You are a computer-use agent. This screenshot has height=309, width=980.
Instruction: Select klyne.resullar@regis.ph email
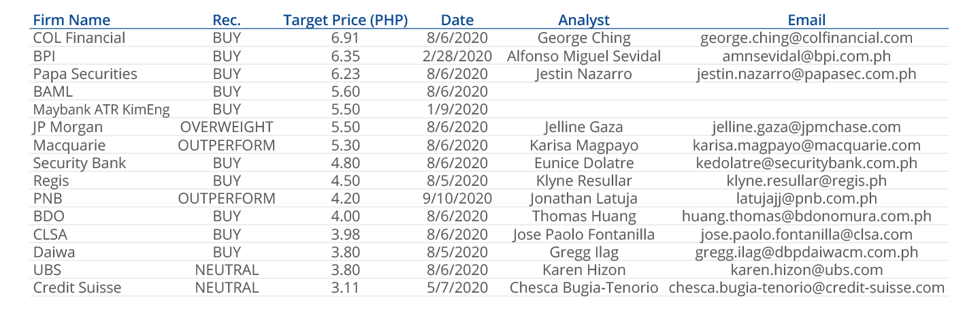(806, 180)
